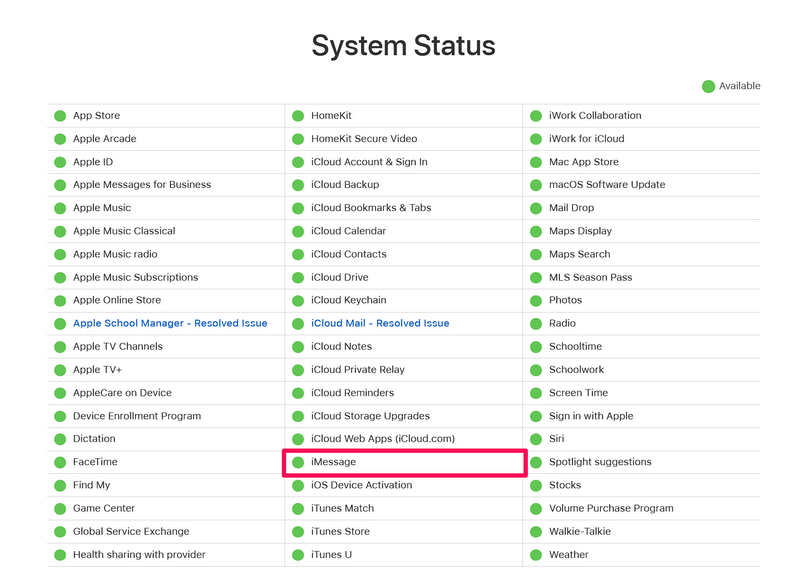Click the iCloud Backup service label
The image size is (800, 582).
[x=345, y=185]
